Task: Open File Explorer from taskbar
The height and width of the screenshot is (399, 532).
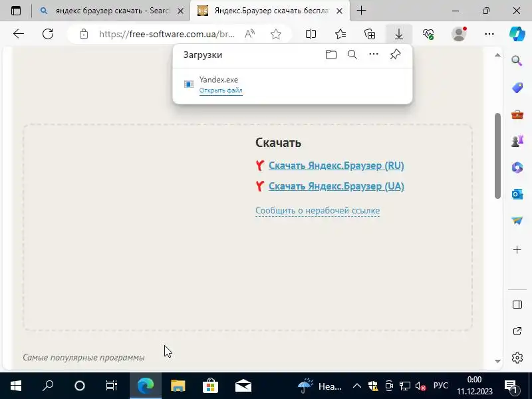Action: [x=178, y=386]
